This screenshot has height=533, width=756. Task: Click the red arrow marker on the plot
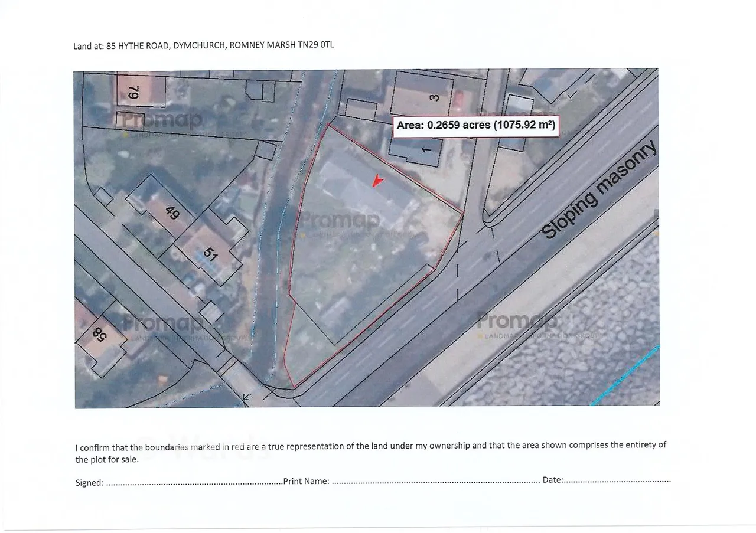point(379,181)
